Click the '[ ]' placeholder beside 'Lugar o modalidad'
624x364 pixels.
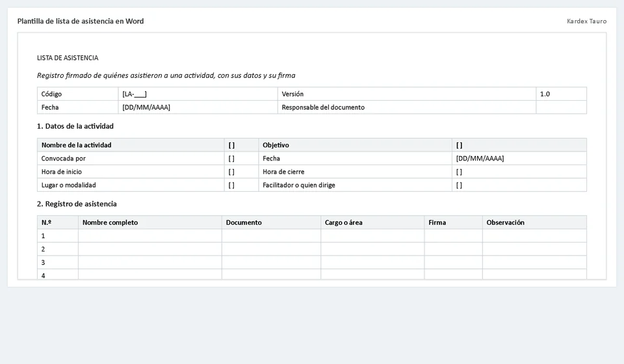(x=231, y=185)
